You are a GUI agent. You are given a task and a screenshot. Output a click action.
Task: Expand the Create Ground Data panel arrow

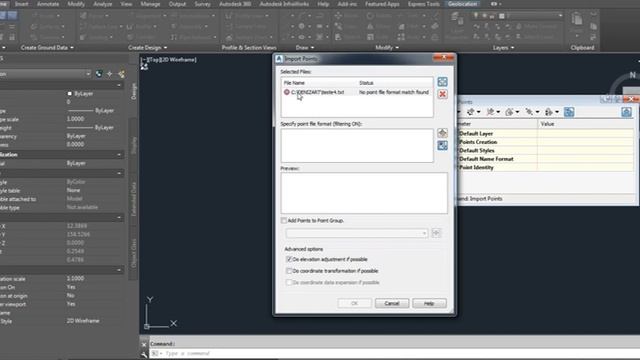point(72,48)
